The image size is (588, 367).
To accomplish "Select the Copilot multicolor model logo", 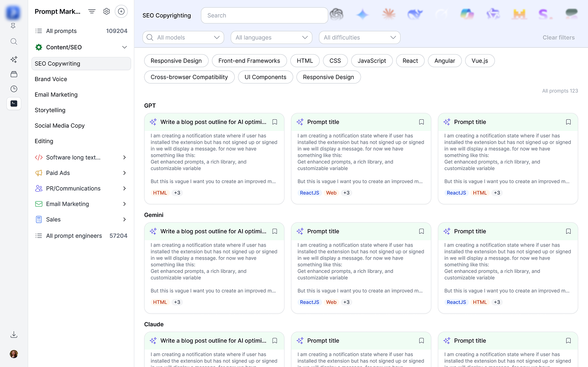I will 467,14.
